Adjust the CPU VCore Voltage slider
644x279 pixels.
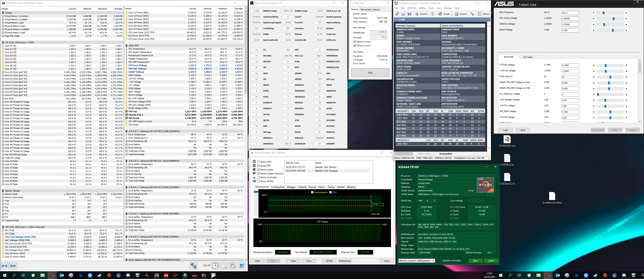click(x=614, y=19)
